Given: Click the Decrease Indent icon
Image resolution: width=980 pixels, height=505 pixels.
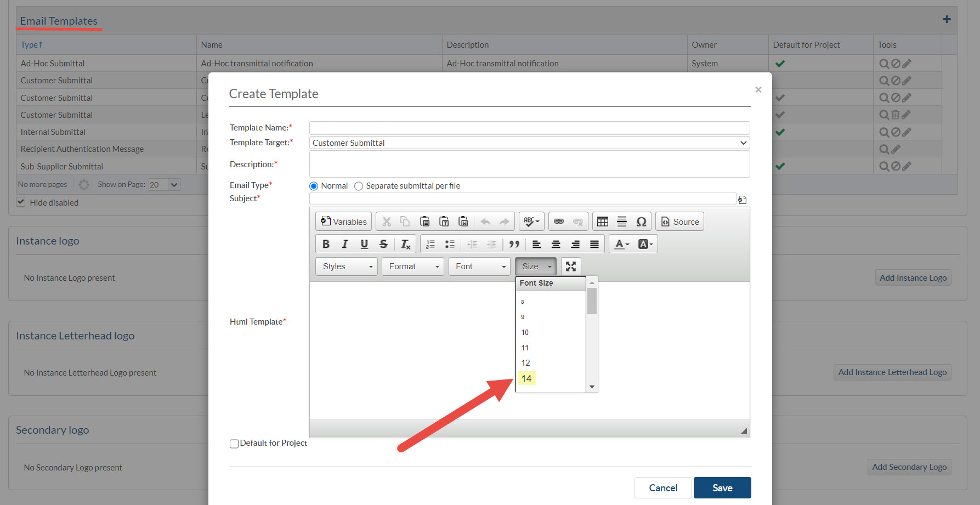Looking at the screenshot, I should [472, 244].
